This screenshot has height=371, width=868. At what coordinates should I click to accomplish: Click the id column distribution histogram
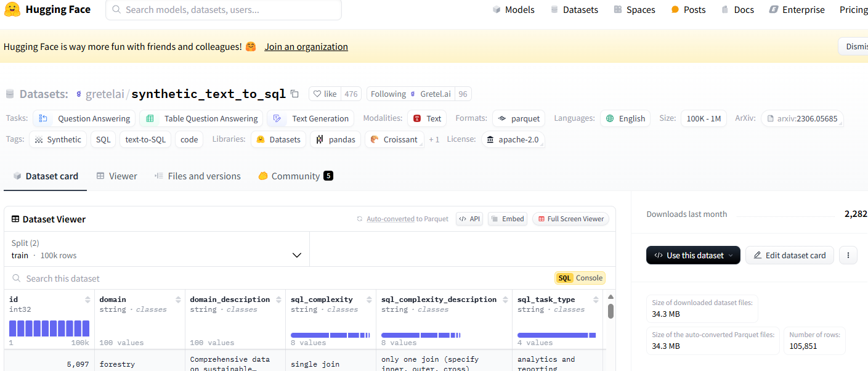[49, 328]
